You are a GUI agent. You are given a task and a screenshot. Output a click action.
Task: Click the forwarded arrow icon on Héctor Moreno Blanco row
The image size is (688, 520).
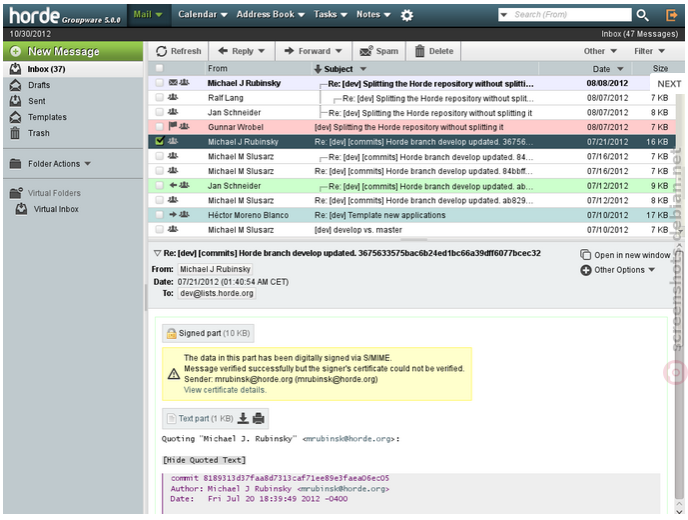coord(173,215)
